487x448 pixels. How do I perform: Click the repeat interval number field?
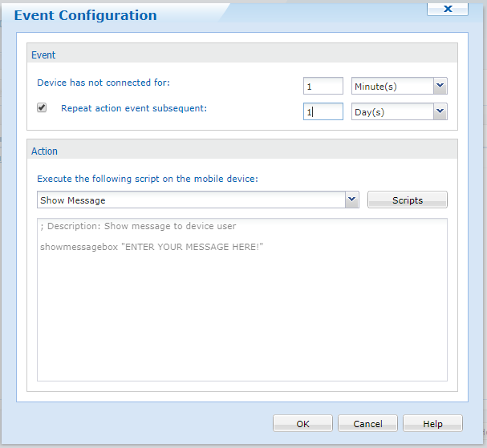point(323,112)
